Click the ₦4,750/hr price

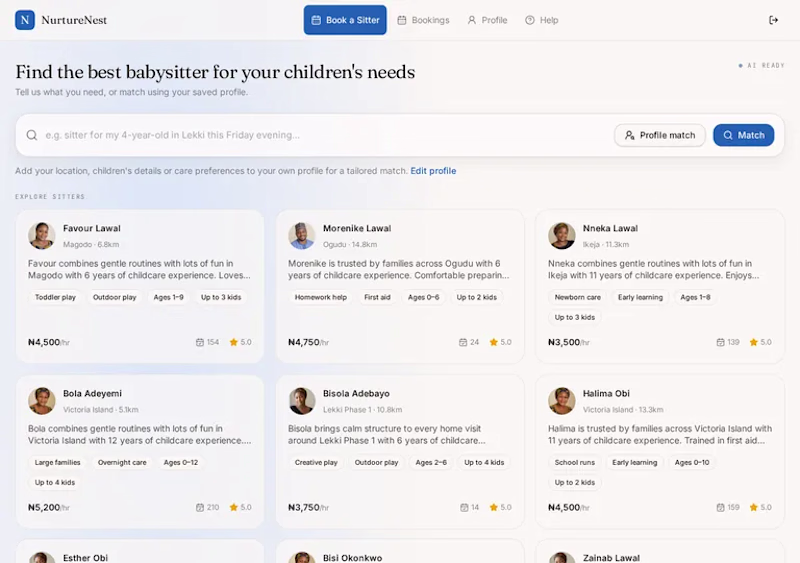pyautogui.click(x=308, y=342)
